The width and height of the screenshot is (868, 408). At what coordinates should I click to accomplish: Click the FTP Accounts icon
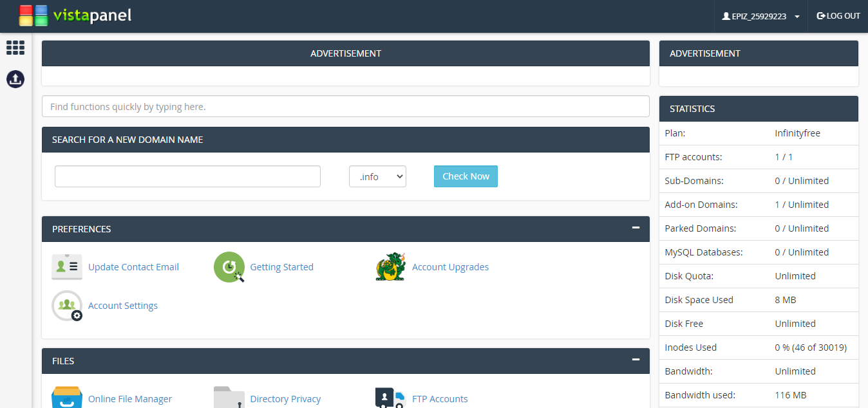391,397
